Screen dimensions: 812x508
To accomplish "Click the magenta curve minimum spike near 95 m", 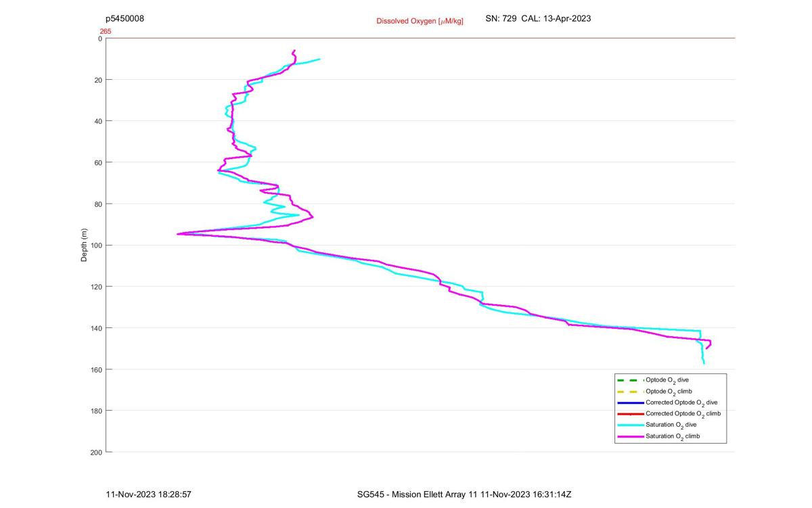I will point(178,234).
